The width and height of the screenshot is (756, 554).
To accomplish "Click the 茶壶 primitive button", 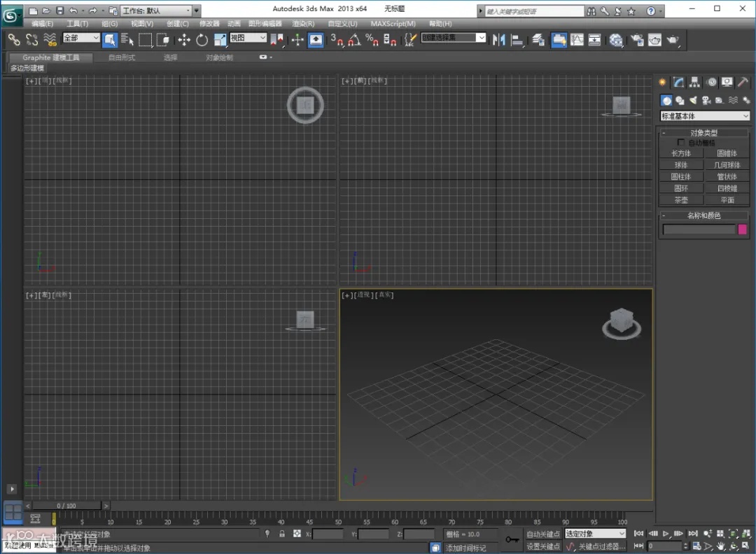I will (681, 200).
